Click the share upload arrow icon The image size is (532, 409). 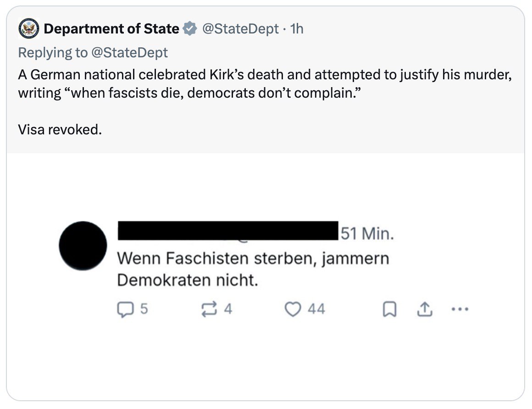(x=424, y=310)
